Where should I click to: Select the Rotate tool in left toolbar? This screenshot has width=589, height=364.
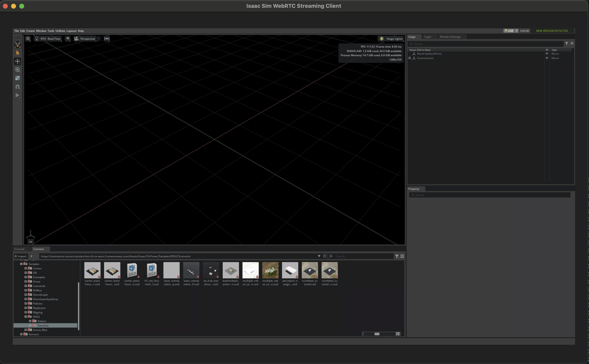[18, 69]
